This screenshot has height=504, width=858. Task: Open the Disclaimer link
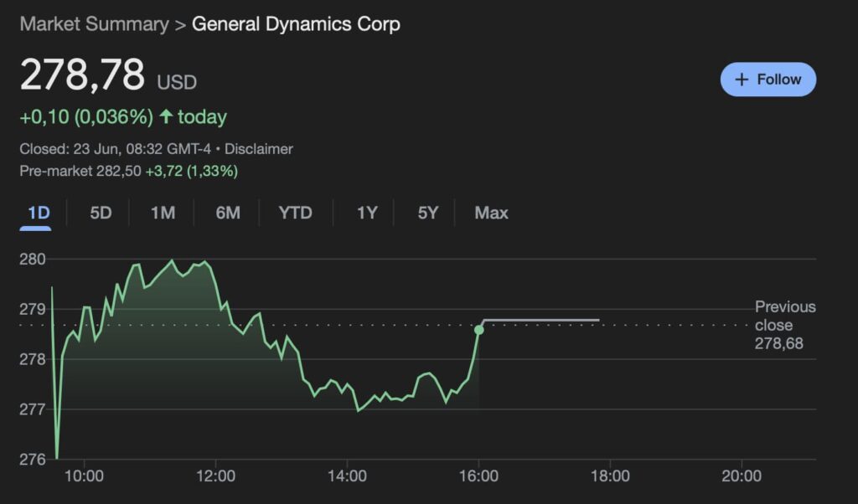(259, 149)
